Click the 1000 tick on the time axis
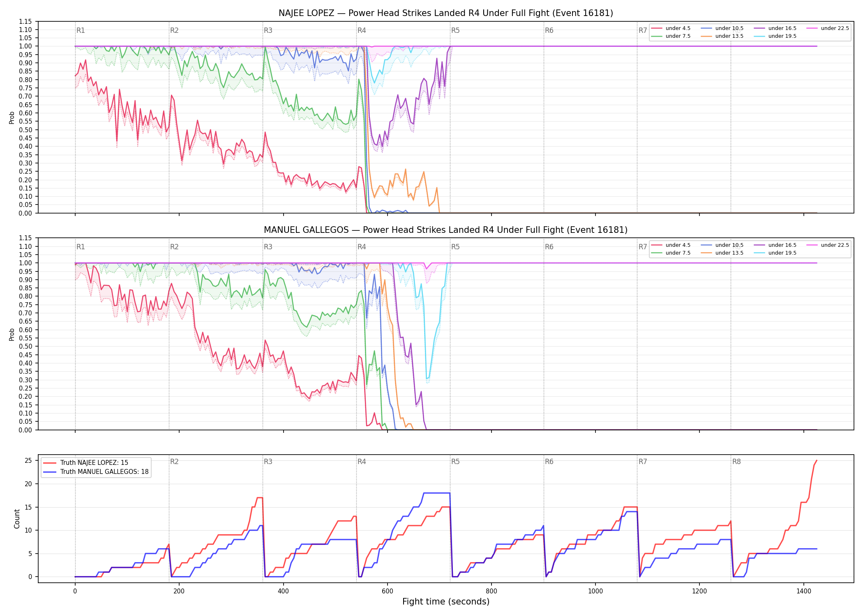The image size is (863, 616). pyautogui.click(x=595, y=591)
